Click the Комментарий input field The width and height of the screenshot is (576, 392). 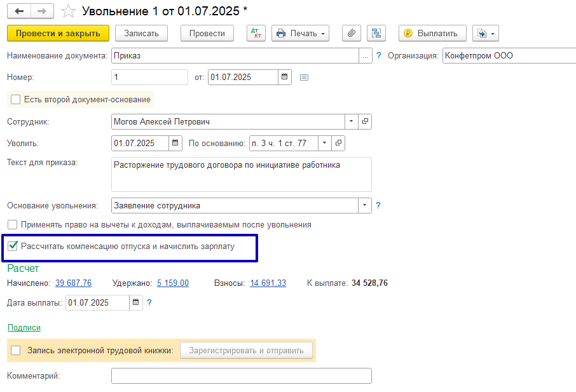241,376
